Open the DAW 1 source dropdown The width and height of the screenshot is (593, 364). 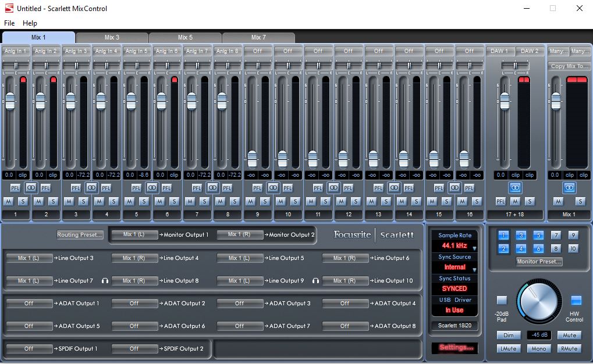tap(499, 51)
